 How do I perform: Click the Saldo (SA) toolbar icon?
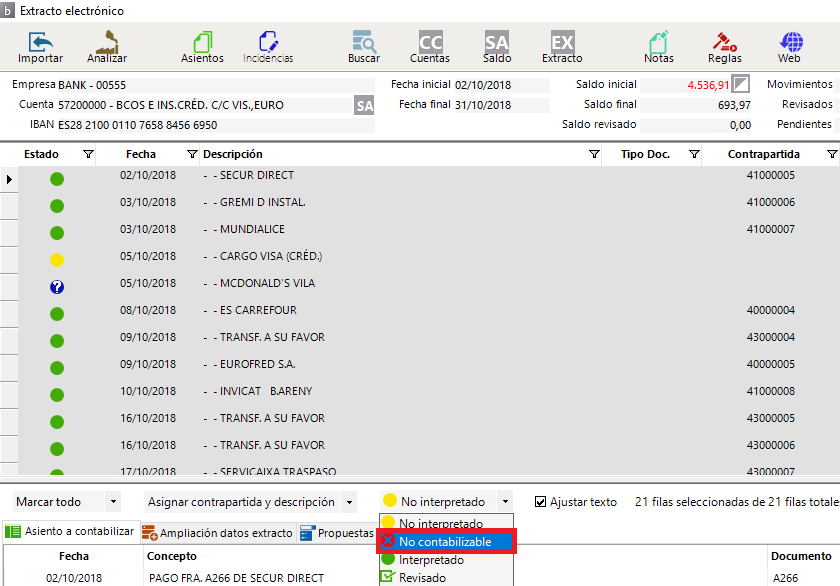[x=497, y=47]
